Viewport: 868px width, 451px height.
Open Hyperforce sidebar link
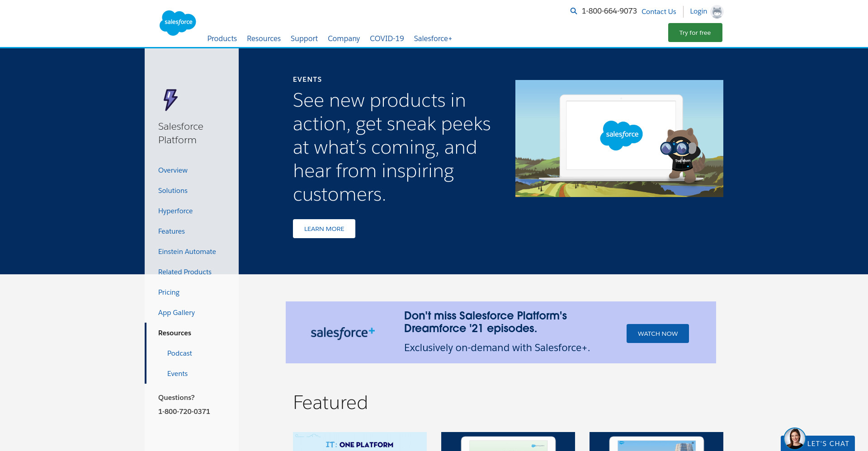(175, 211)
